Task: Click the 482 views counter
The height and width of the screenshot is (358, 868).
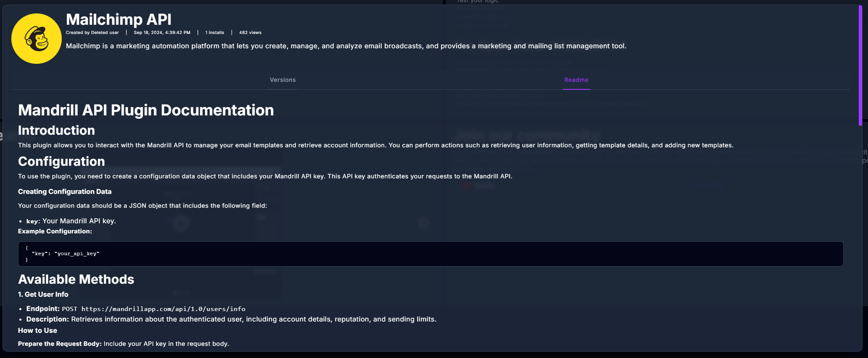Action: tap(250, 32)
